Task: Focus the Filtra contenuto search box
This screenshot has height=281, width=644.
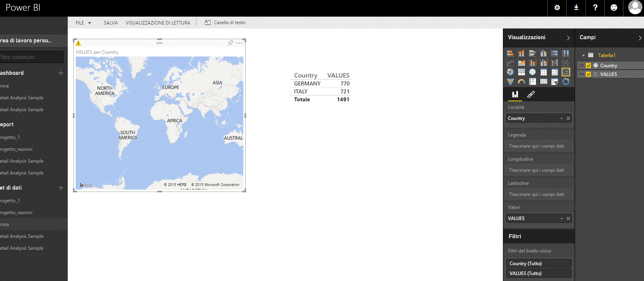Action: click(31, 57)
